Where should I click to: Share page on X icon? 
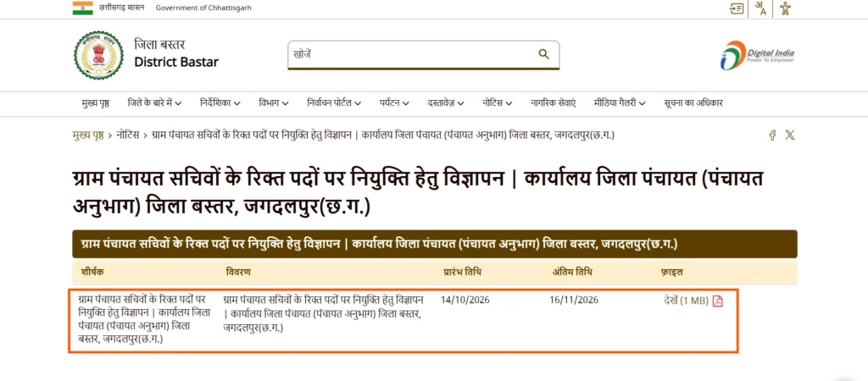[790, 135]
